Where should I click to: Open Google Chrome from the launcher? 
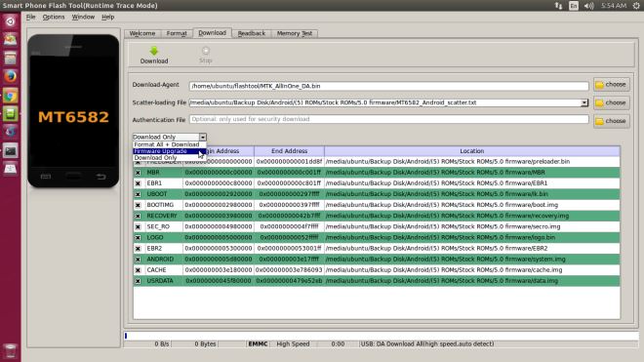(x=11, y=96)
